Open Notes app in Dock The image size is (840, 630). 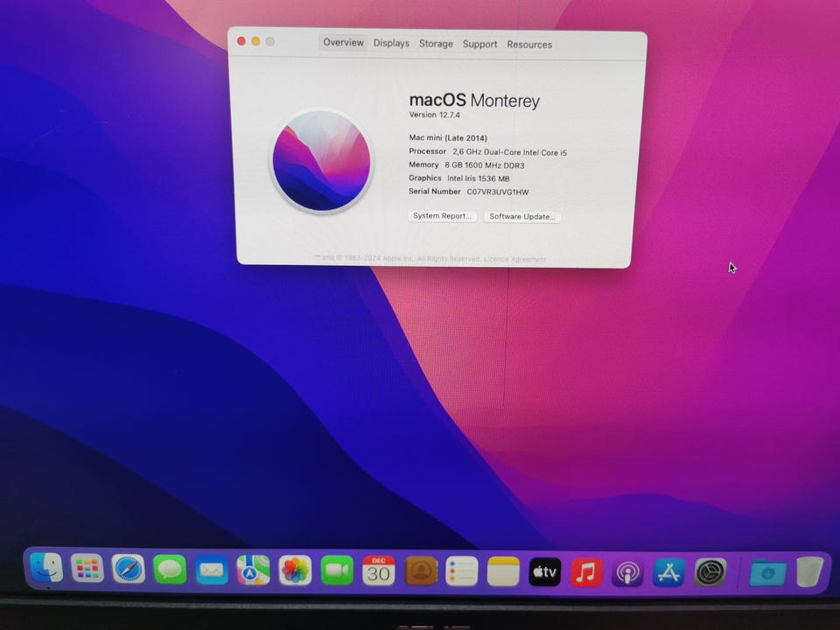point(503,572)
